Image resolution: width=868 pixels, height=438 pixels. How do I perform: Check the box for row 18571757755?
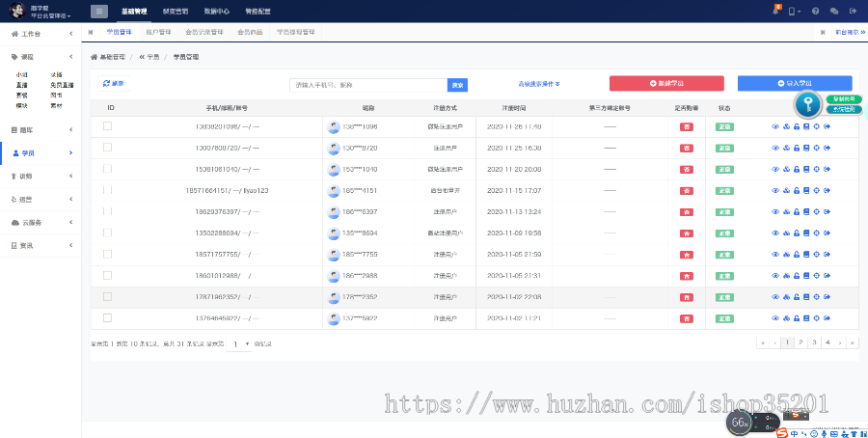tap(107, 254)
